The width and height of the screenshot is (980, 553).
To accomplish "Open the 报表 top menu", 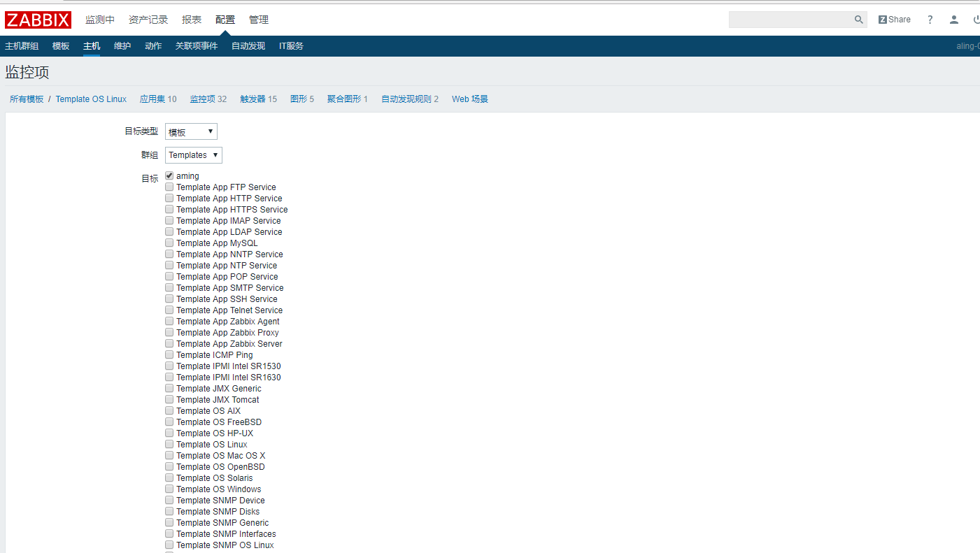I will coord(192,20).
